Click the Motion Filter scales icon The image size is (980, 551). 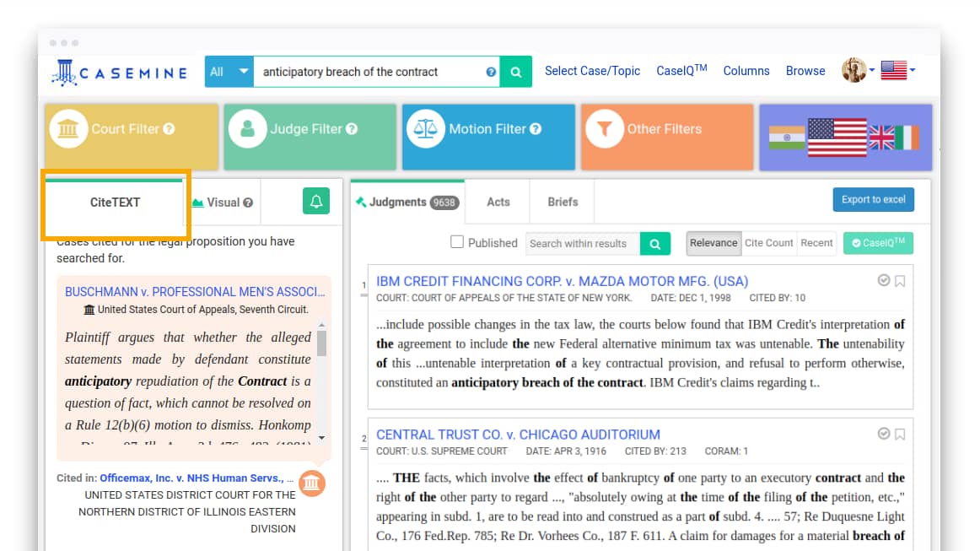[426, 129]
